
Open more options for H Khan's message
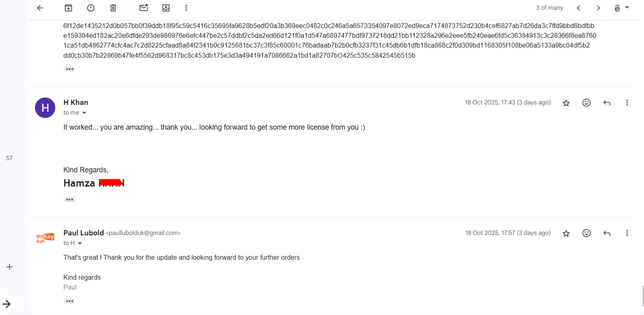click(x=627, y=103)
